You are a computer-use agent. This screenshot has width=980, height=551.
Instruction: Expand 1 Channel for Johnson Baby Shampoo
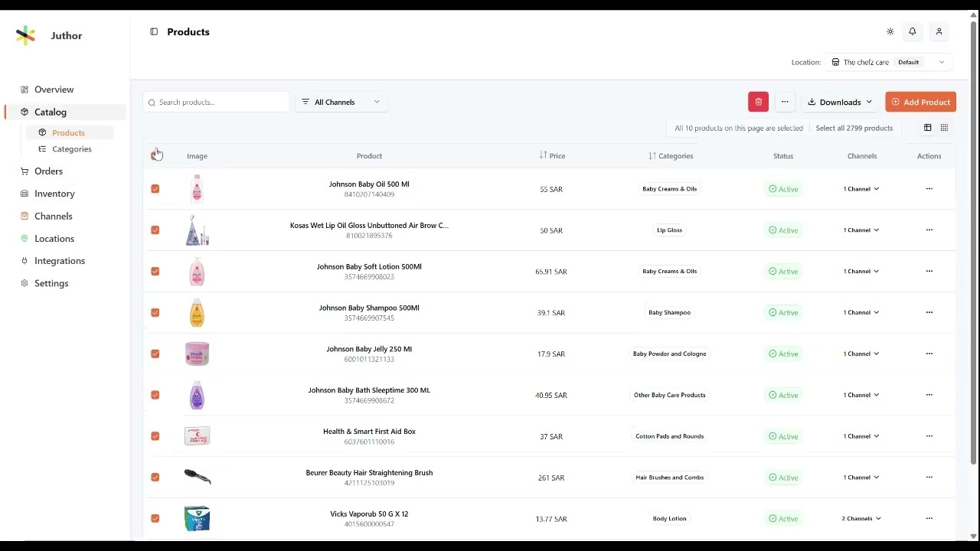pos(861,312)
